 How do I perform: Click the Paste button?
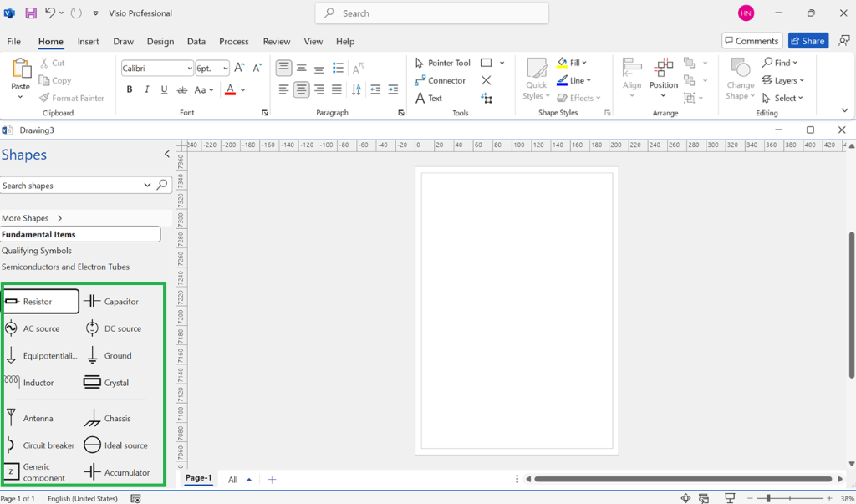[x=21, y=79]
